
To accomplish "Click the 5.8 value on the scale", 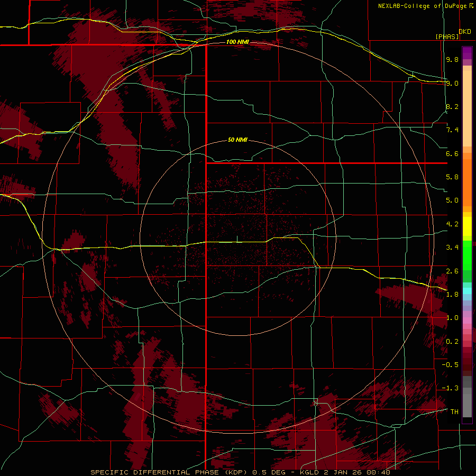I will pyautogui.click(x=452, y=177).
